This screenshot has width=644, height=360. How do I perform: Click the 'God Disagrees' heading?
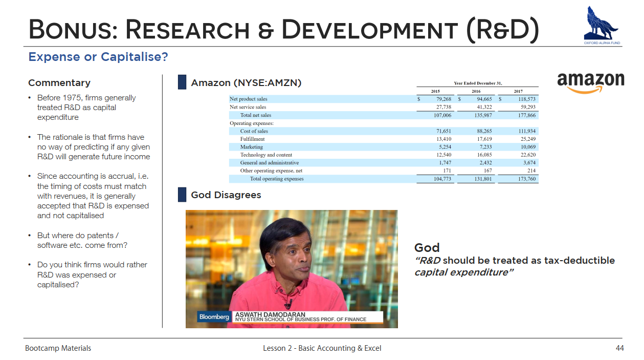226,195
